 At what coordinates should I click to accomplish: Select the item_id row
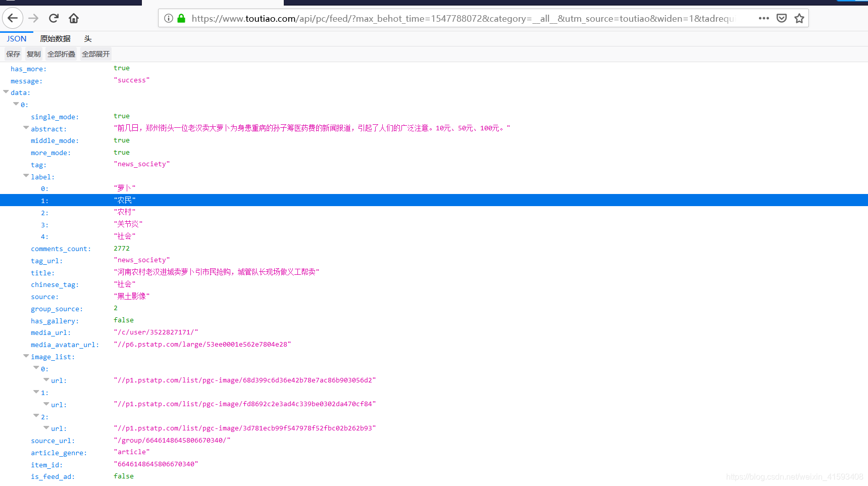[434, 465]
